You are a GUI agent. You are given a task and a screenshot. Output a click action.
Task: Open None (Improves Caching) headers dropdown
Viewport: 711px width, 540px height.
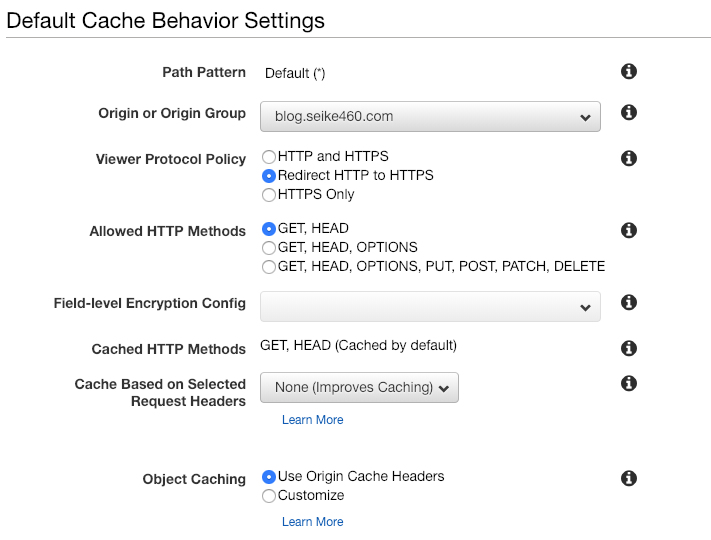click(x=359, y=388)
